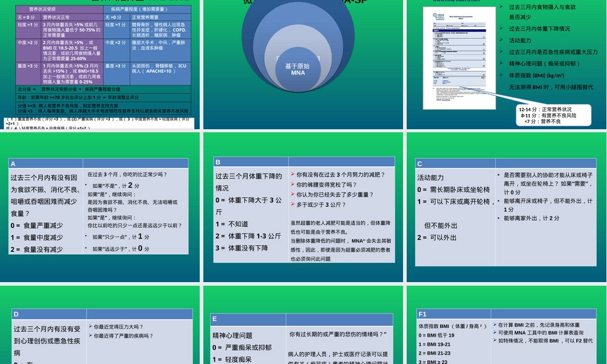607x364 pixels.
Task: Click the '营养状况受损' table header
Action: [x=42, y=9]
